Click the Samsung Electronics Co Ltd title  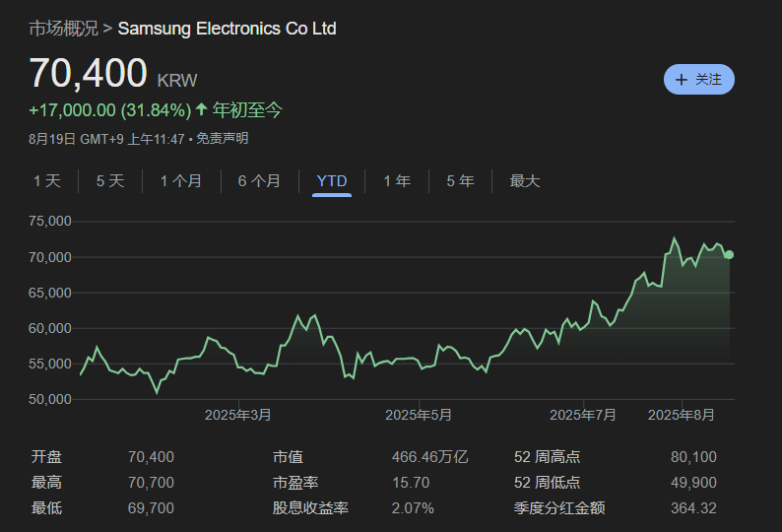point(227,29)
